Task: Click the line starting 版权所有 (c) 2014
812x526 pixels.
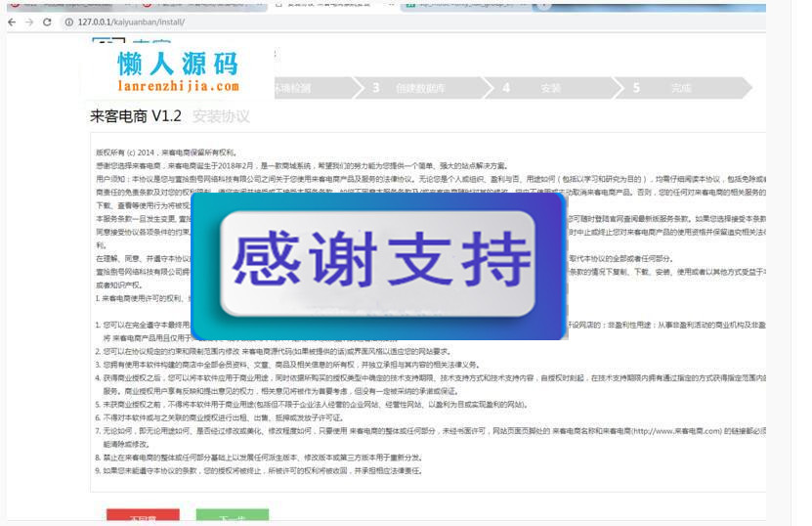Action: click(x=167, y=153)
